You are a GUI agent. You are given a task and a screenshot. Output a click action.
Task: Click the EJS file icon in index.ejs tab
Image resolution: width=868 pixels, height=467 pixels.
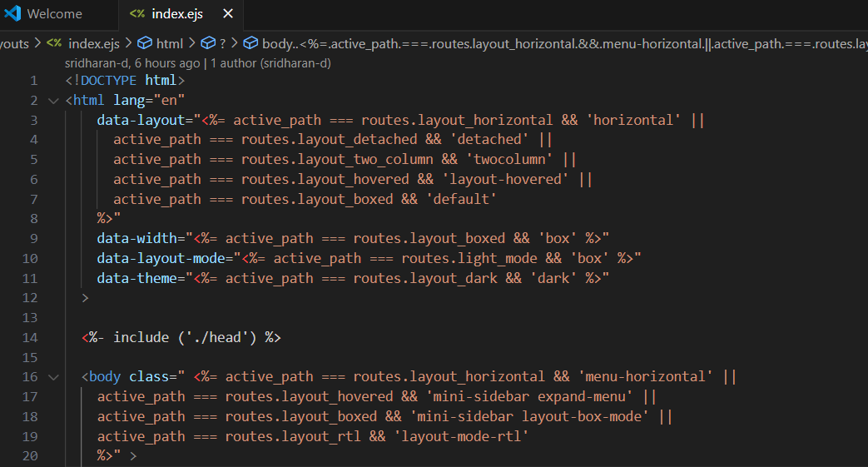click(137, 14)
